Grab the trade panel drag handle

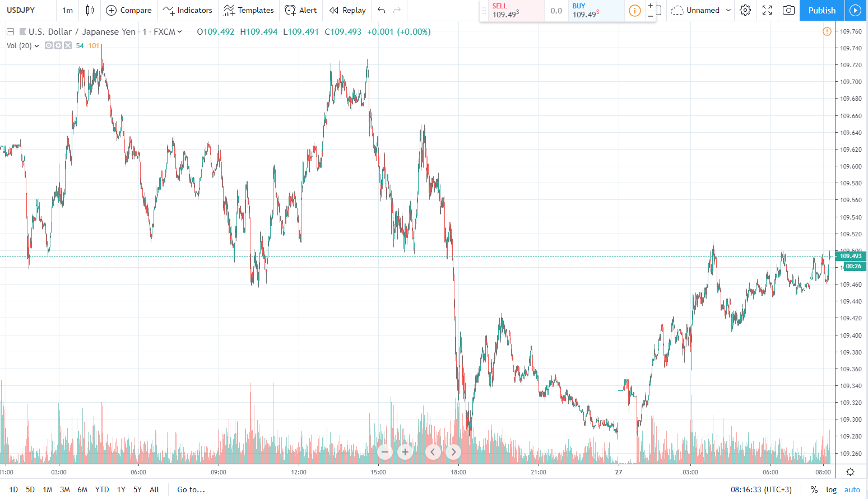tap(484, 11)
